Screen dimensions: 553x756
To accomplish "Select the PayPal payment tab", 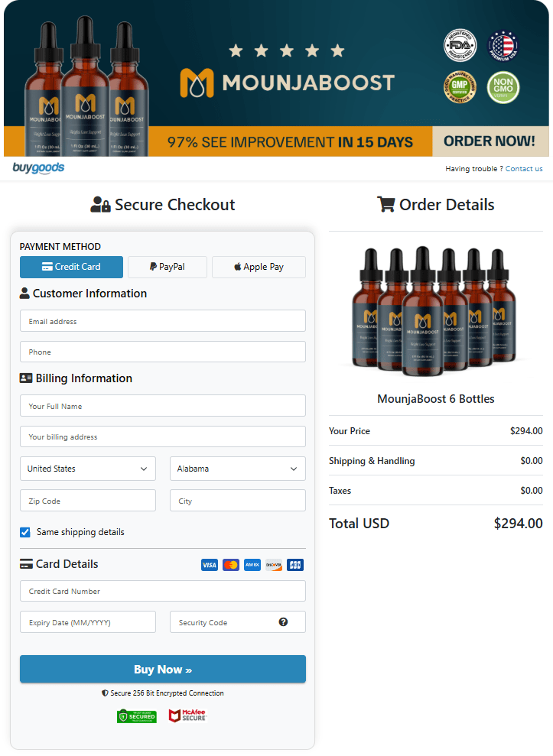I will [168, 267].
